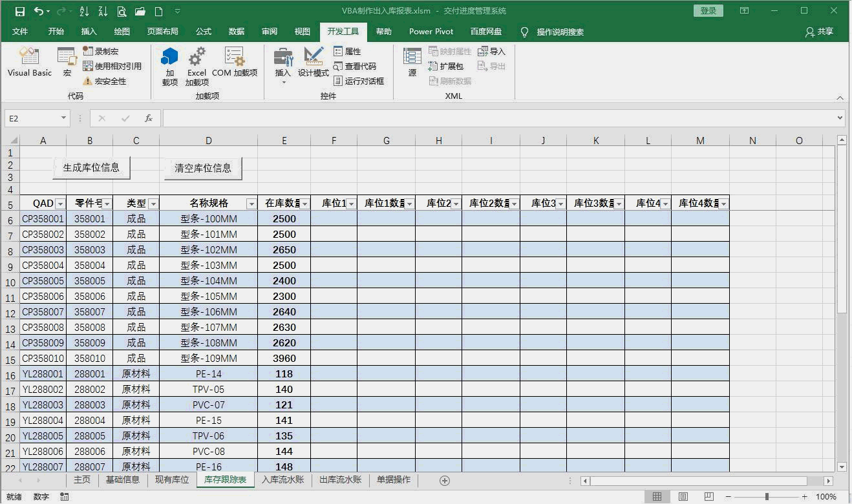The width and height of the screenshot is (852, 504).
Task: Open the XML Source pane
Action: click(412, 63)
